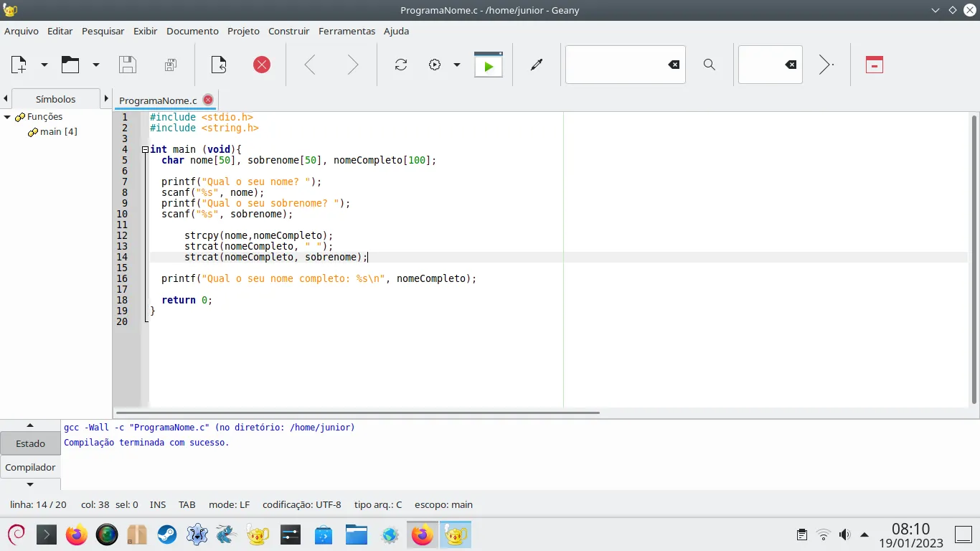Run the program with the green play icon
Viewport: 980px width, 551px height.
(x=489, y=65)
